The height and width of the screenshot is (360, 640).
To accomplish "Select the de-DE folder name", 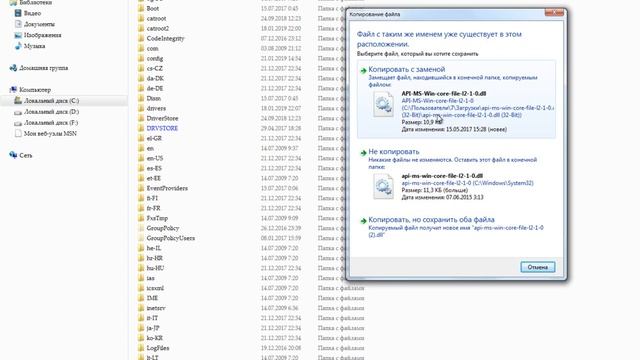I will tap(155, 88).
